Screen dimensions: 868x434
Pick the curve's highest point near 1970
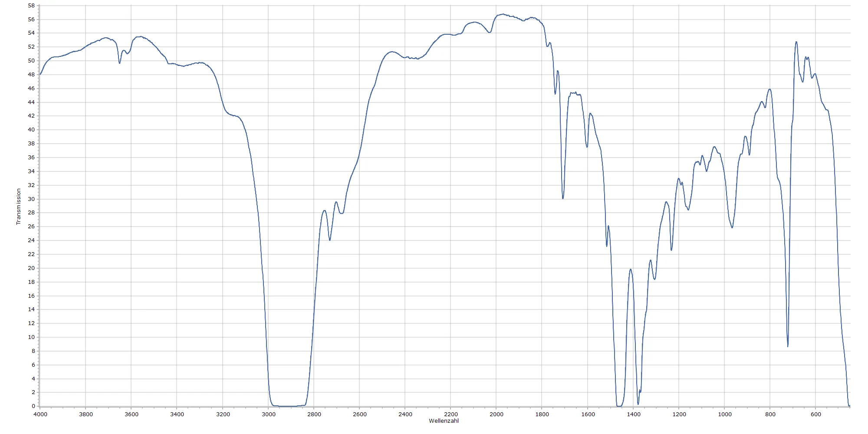[x=503, y=14]
